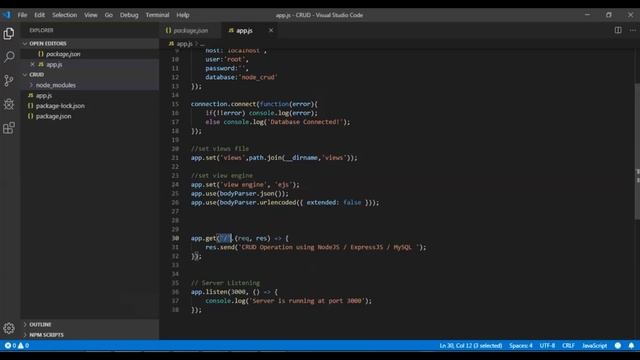
Task: Open the Terminal menu
Action: (x=157, y=15)
